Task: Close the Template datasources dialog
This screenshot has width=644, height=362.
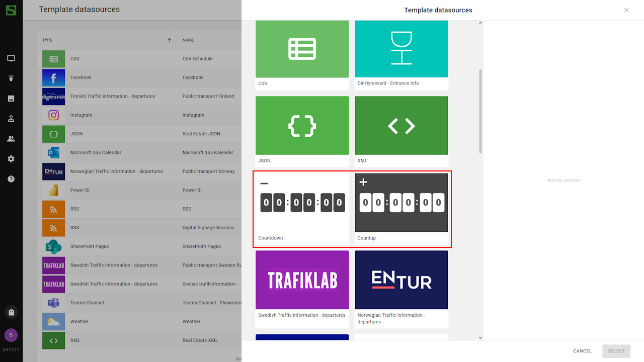Action: tap(626, 10)
